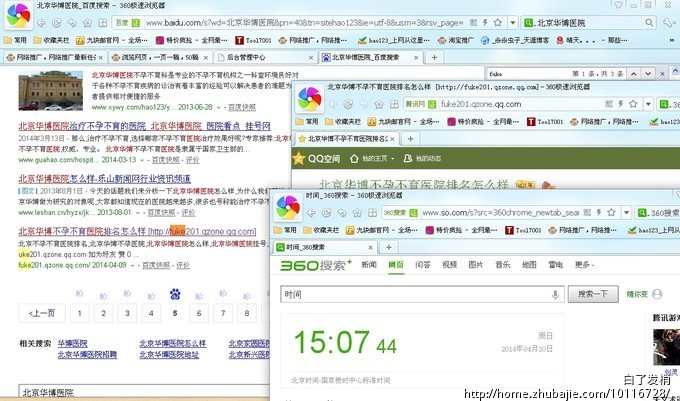Click the Baidu paw icon above page 5

pyautogui.click(x=175, y=295)
